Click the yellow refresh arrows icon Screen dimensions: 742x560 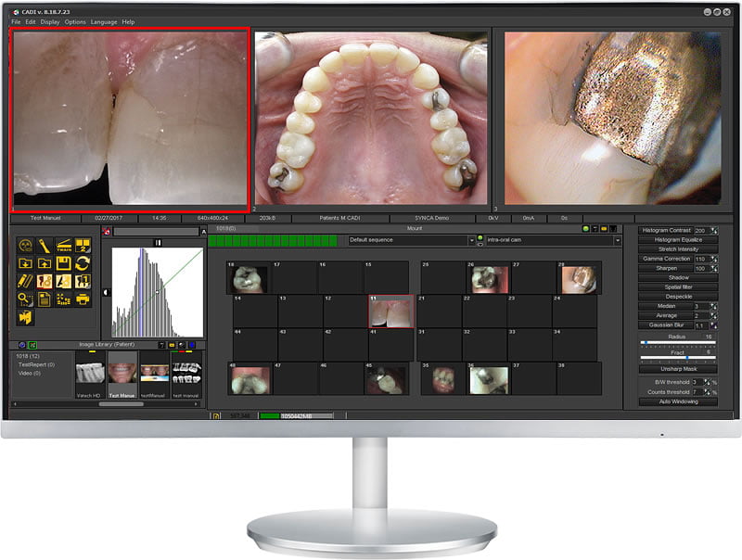[83, 263]
